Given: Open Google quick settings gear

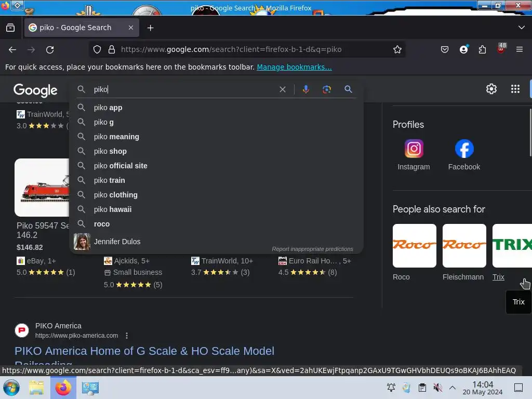Looking at the screenshot, I should click(x=491, y=89).
